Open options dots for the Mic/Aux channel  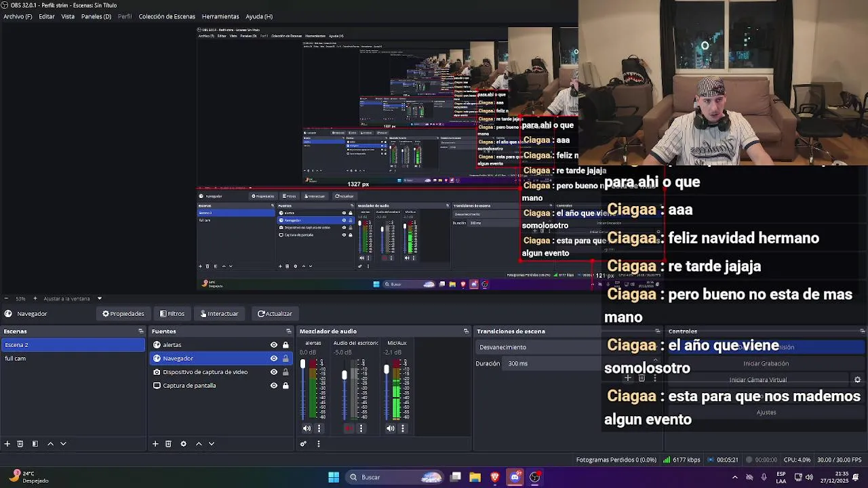tap(403, 428)
